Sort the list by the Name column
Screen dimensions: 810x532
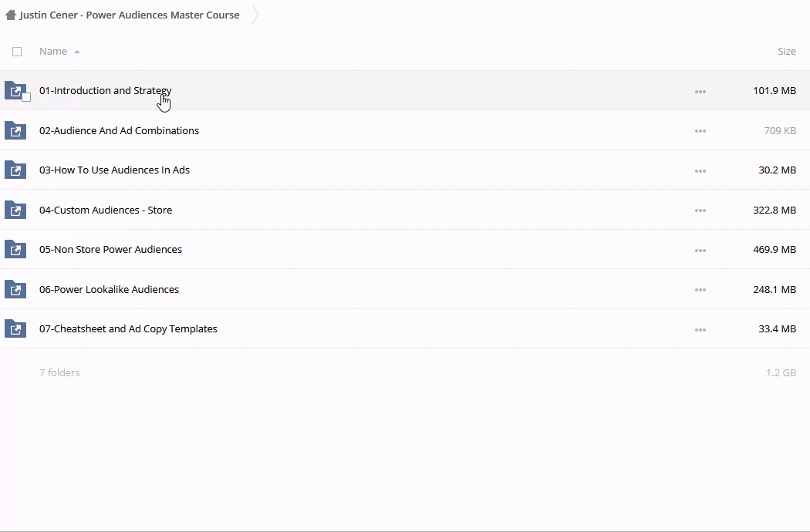pyautogui.click(x=53, y=52)
